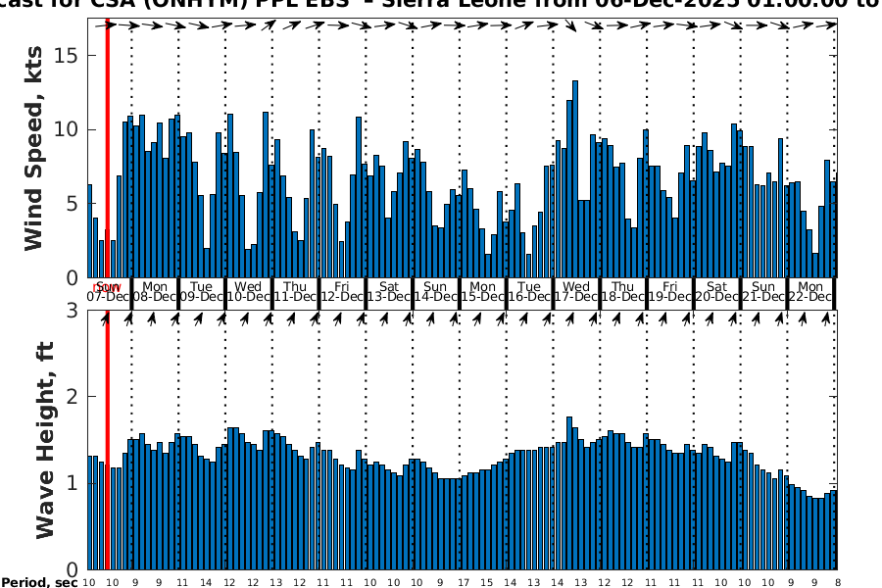Image resolution: width=882 pixels, height=588 pixels.
Task: Select the Wed 17-Dec date label
Action: [576, 292]
